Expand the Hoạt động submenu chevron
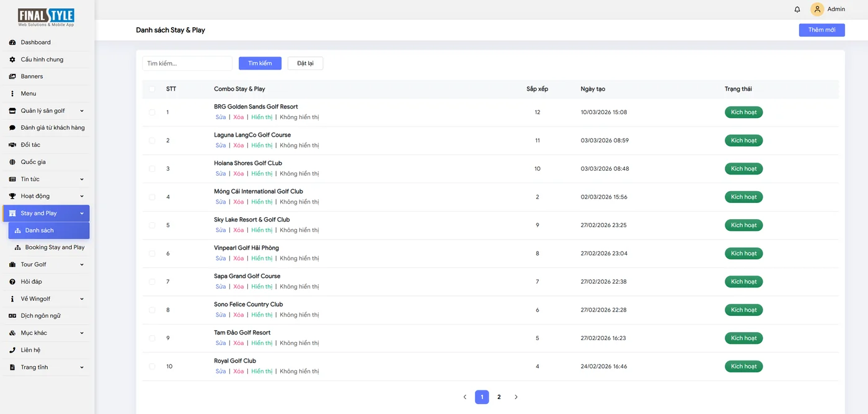Screen dimensions: 868x414 coord(82,196)
